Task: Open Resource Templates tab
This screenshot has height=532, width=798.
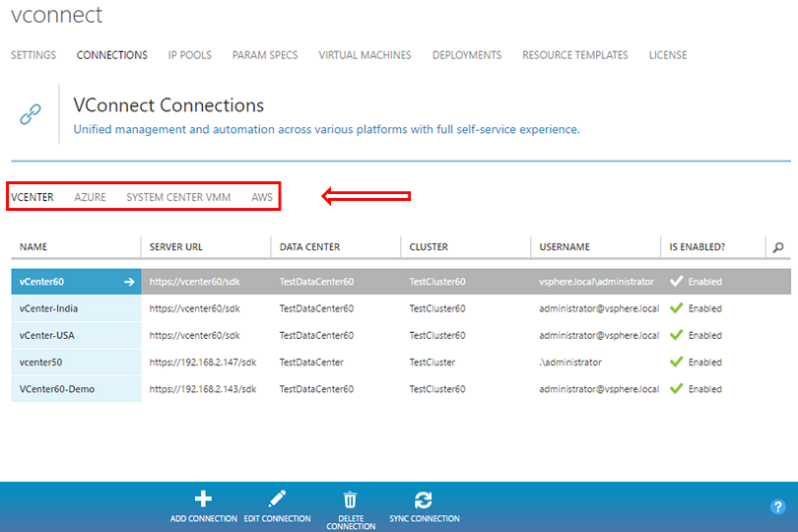Action: tap(575, 55)
